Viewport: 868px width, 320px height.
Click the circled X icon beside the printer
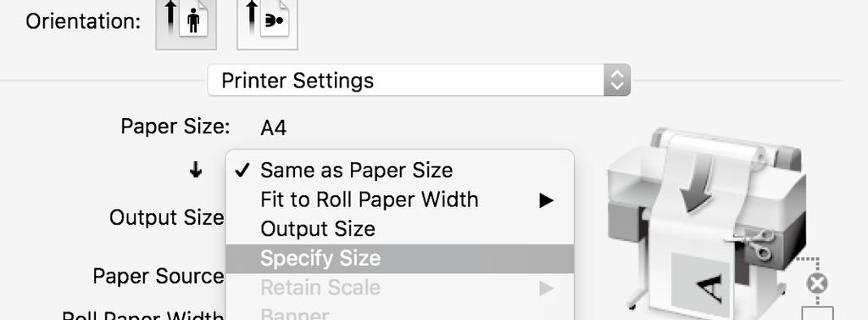(x=816, y=284)
